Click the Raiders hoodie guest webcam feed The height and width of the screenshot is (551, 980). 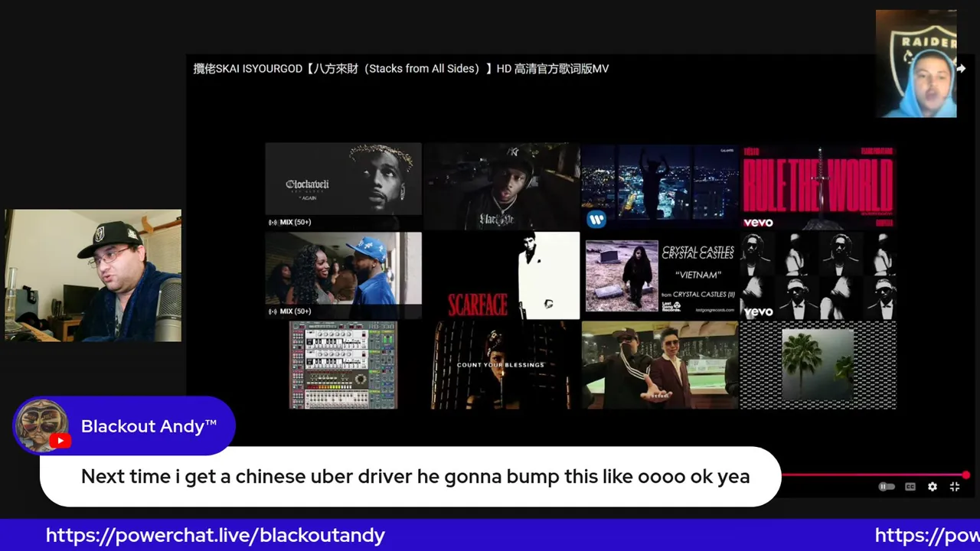(x=916, y=64)
